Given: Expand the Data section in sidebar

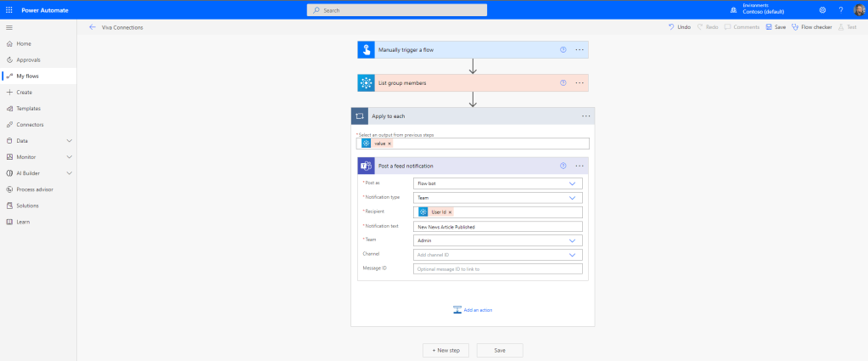Looking at the screenshot, I should [70, 141].
